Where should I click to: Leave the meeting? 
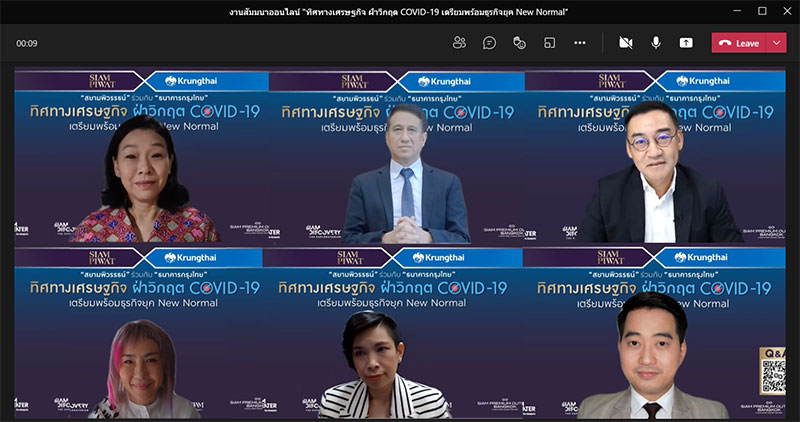(x=739, y=43)
